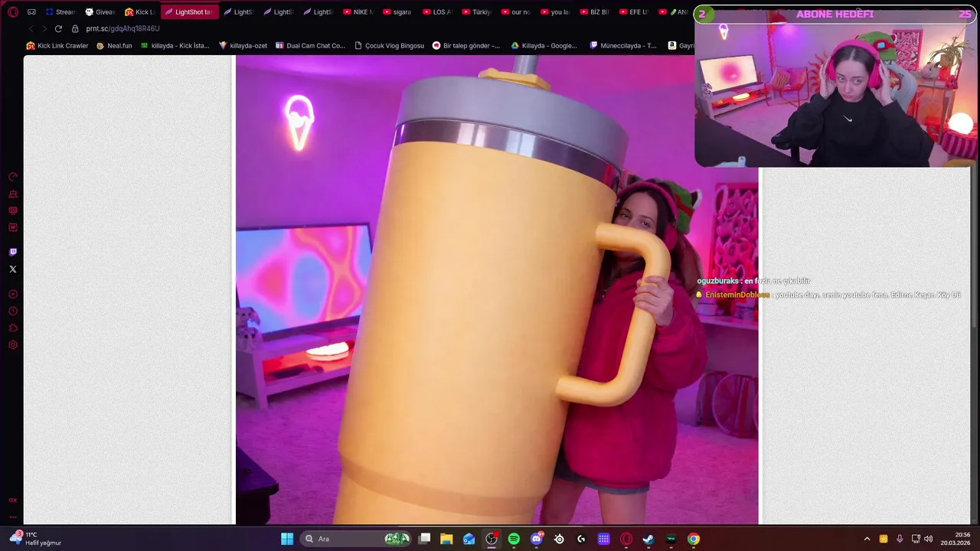Image resolution: width=980 pixels, height=551 pixels.
Task: Open Opera GX from the taskbar
Action: pyautogui.click(x=626, y=539)
